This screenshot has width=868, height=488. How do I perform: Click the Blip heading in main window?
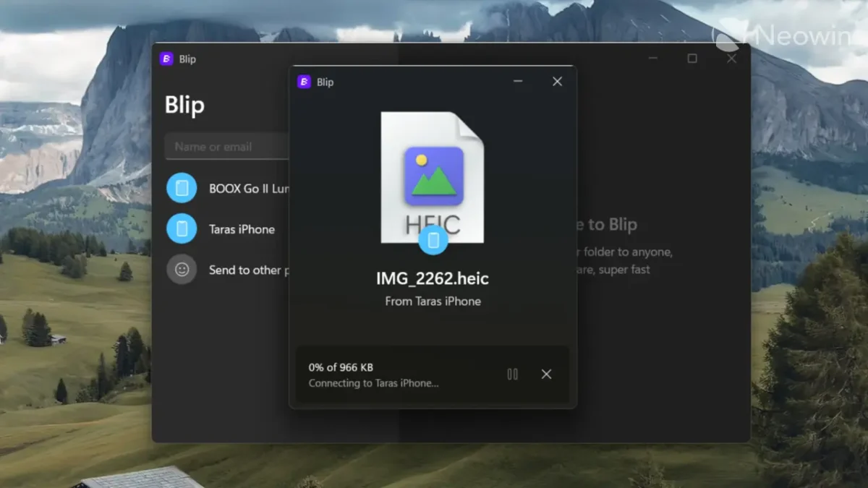pyautogui.click(x=184, y=106)
